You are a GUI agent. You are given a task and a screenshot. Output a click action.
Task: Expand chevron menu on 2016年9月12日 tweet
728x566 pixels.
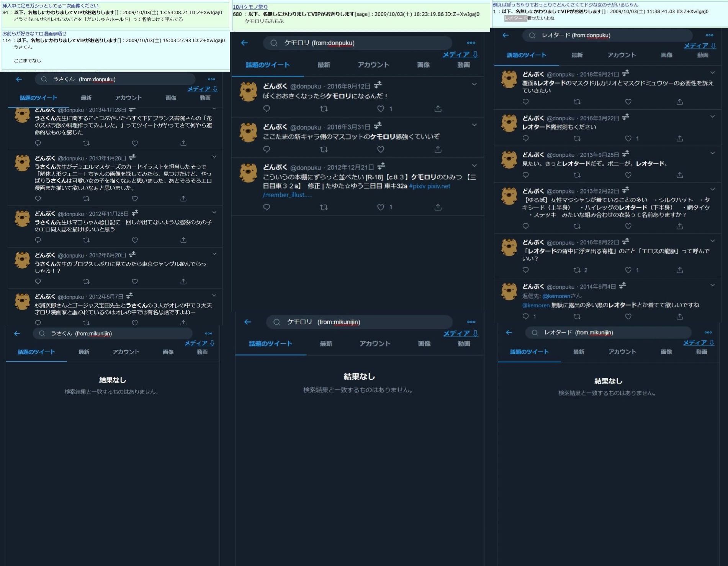(474, 84)
